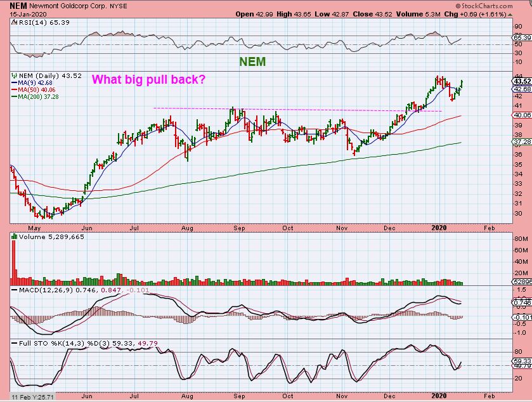
Task: Open the StockCharts.com watermark link
Action: (x=484, y=6)
